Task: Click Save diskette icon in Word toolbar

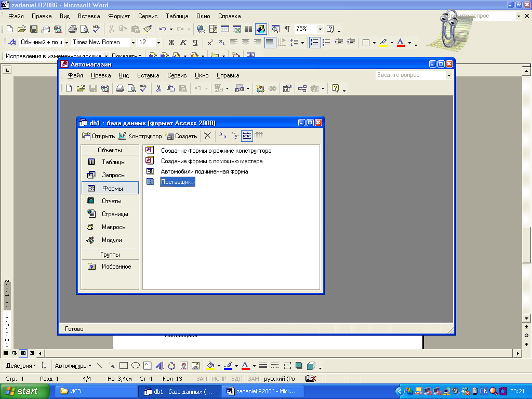Action: coord(34,29)
